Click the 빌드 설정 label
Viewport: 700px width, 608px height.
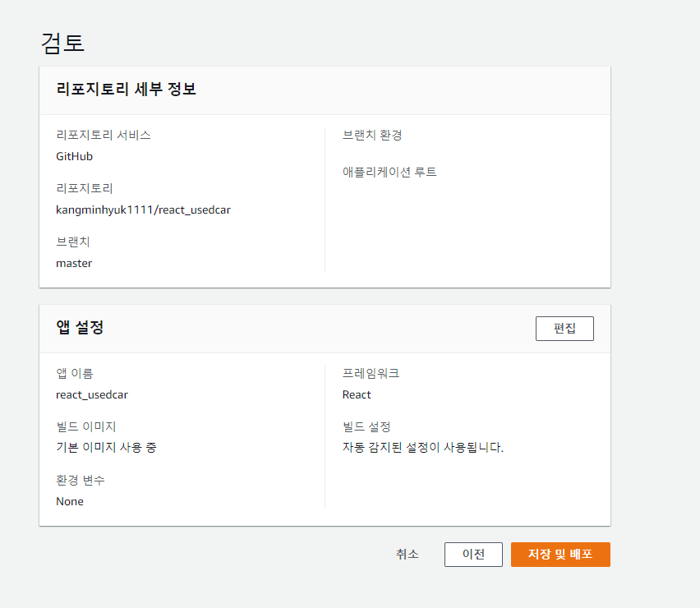366,426
